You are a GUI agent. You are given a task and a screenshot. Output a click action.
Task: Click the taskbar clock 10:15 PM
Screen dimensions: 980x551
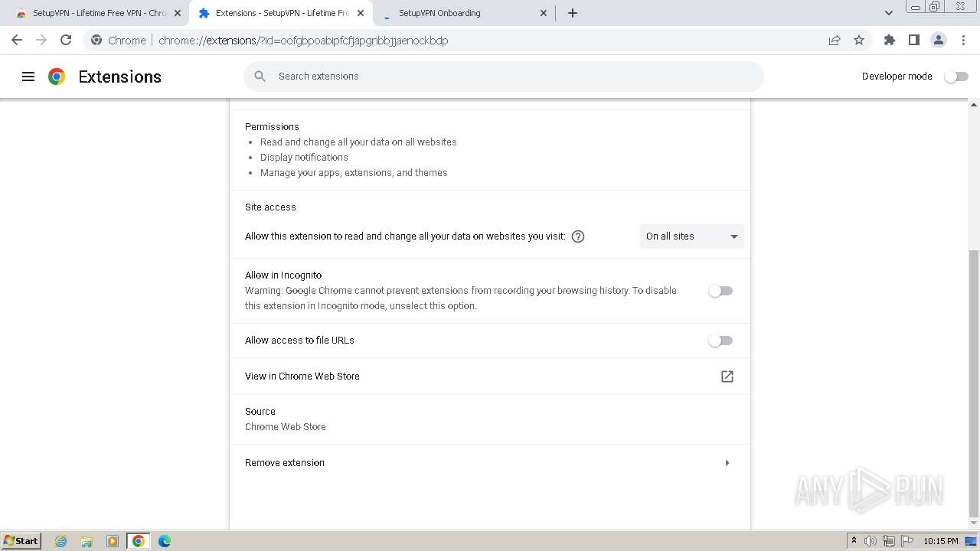click(x=941, y=541)
